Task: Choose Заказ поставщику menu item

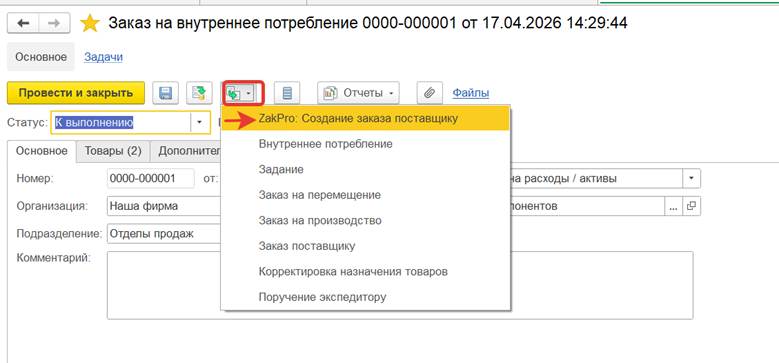Action: click(x=366, y=246)
